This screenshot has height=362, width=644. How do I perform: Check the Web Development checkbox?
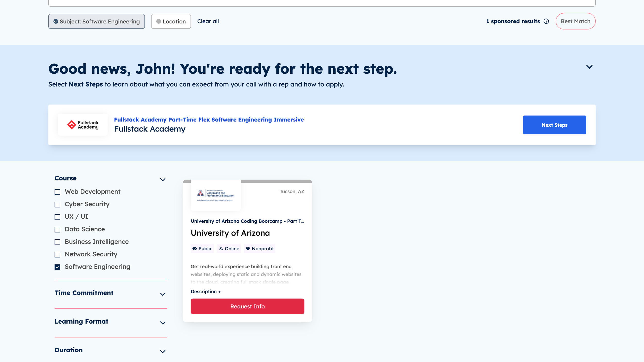click(x=57, y=192)
